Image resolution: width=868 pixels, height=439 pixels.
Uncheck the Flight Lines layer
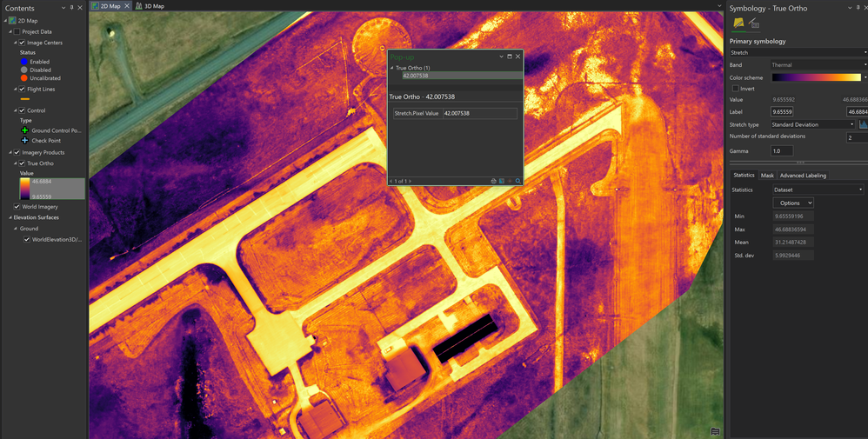point(22,90)
